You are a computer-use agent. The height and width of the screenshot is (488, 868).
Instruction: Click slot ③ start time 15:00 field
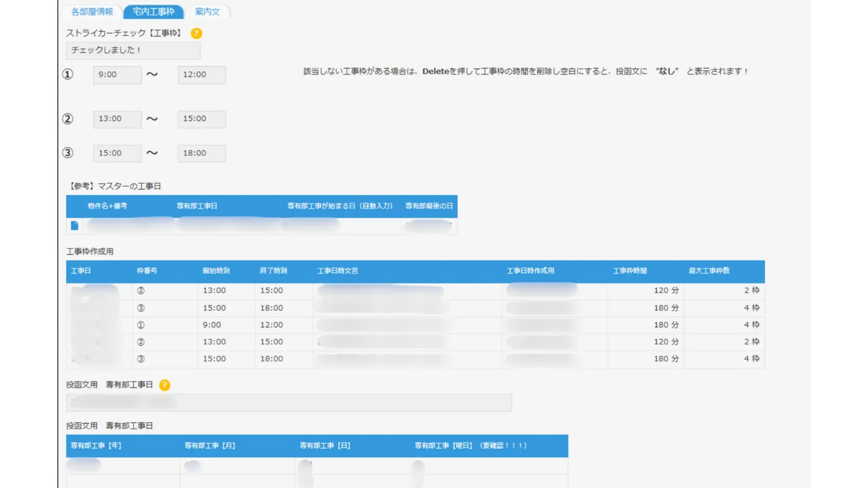tap(117, 153)
